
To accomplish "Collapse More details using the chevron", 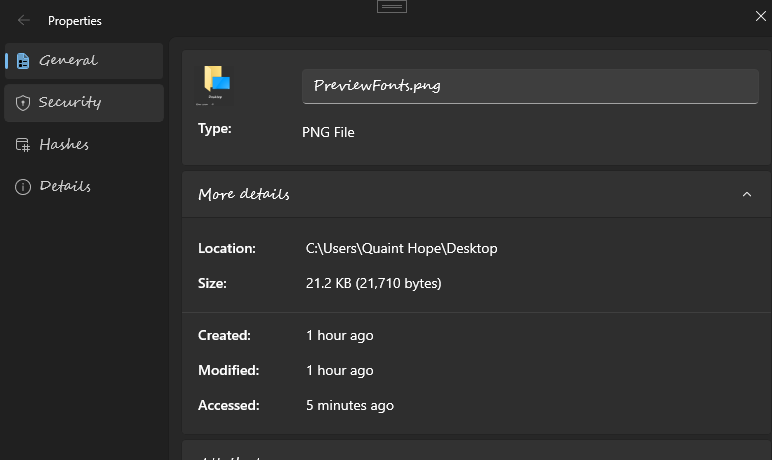I will coord(746,194).
